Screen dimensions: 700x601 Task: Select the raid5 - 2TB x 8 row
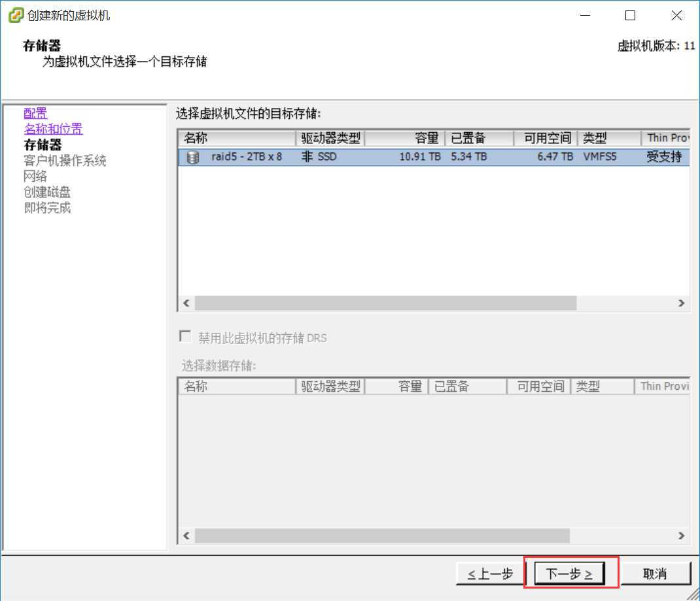434,156
